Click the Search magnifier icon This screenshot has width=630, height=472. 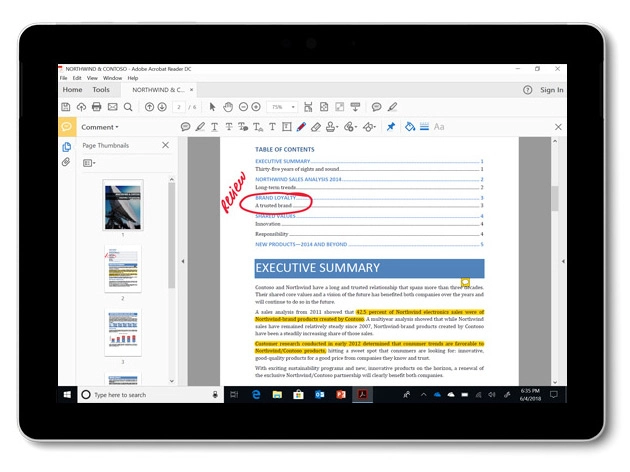point(129,107)
